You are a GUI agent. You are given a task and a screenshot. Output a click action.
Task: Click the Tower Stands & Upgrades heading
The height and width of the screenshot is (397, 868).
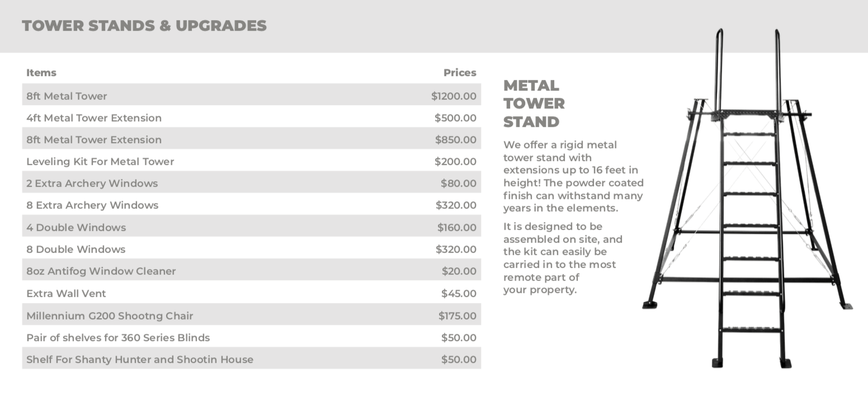[x=144, y=26]
